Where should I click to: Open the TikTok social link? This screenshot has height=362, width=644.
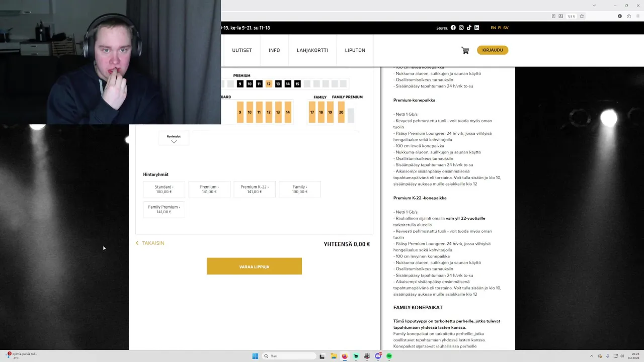point(469,28)
